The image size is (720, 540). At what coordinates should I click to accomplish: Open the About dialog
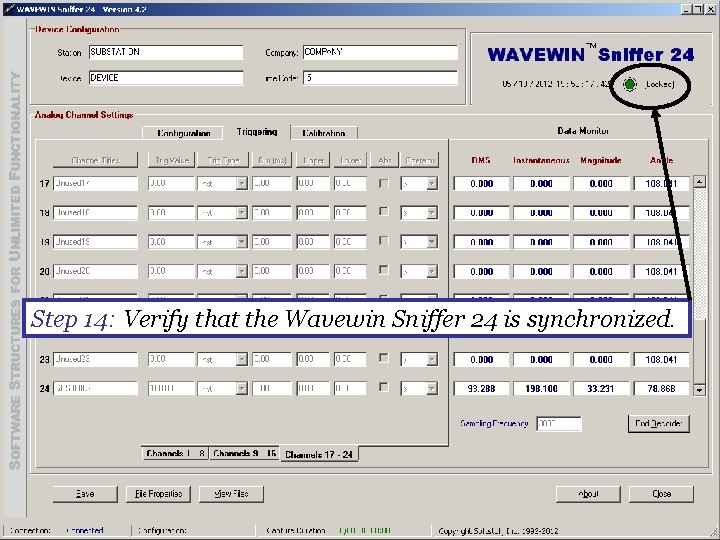588,494
